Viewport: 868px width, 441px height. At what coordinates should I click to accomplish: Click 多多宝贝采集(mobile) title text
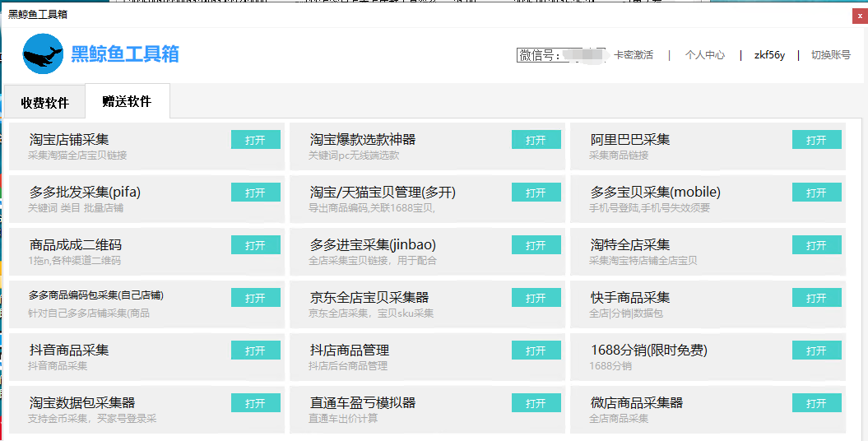coord(656,192)
